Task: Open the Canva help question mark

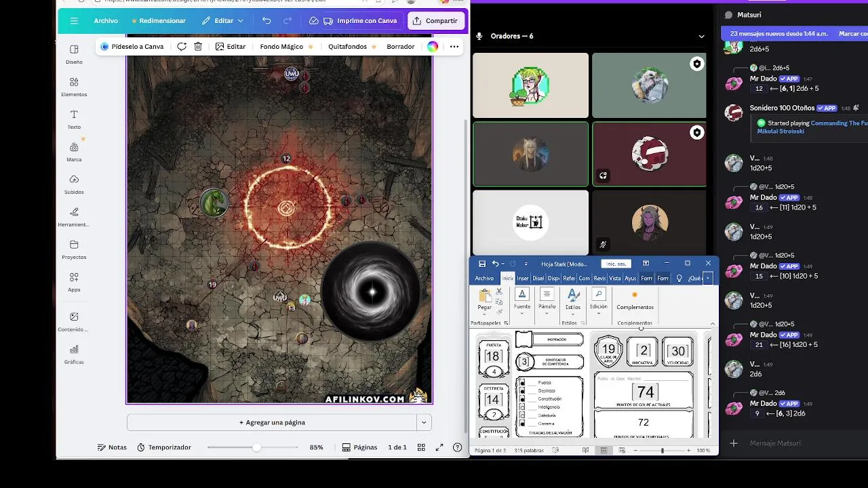Action: tap(457, 447)
